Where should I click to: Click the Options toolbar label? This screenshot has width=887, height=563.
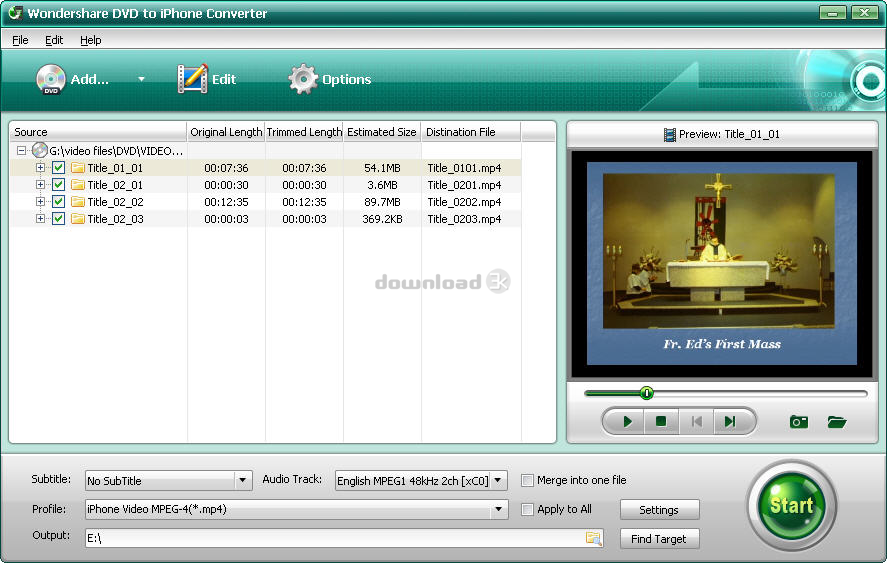pos(347,79)
